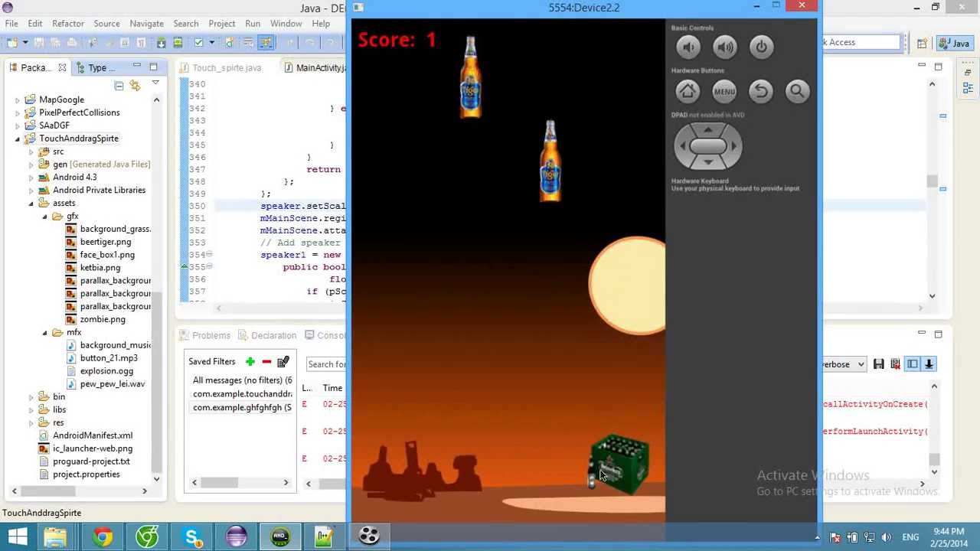Image resolution: width=980 pixels, height=551 pixels.
Task: Delete the selected LogCat filter with the red minus
Action: [x=266, y=361]
